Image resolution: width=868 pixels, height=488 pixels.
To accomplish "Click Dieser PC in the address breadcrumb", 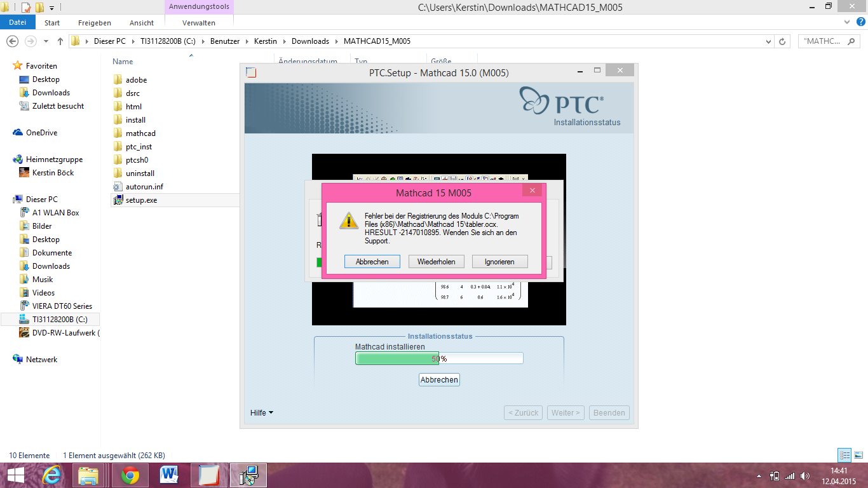I will tap(109, 41).
